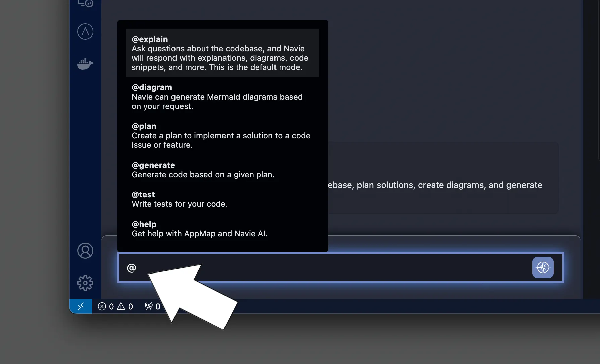Pick the @generate command
Image resolution: width=600 pixels, height=364 pixels.
pos(223,170)
